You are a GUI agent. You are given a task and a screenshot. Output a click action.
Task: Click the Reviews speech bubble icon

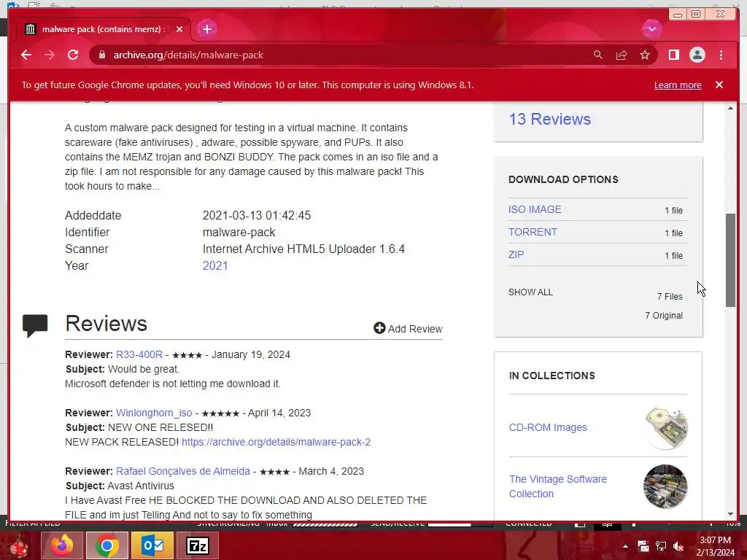(x=35, y=326)
